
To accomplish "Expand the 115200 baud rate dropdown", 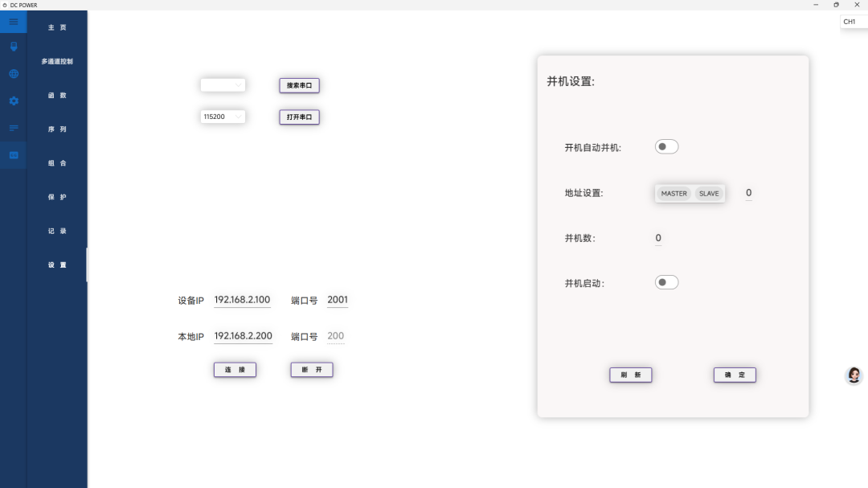I will (x=223, y=117).
